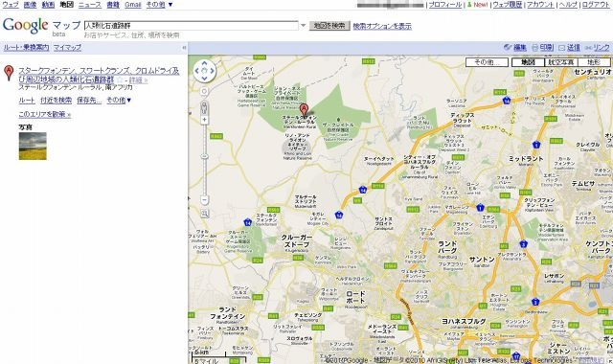
Task: Click the リンク link icon
Action: click(597, 47)
